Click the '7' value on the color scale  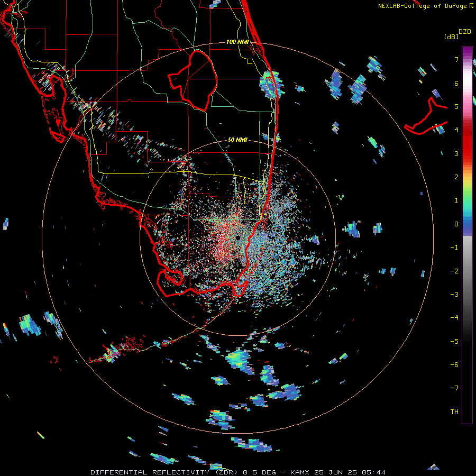(456, 59)
